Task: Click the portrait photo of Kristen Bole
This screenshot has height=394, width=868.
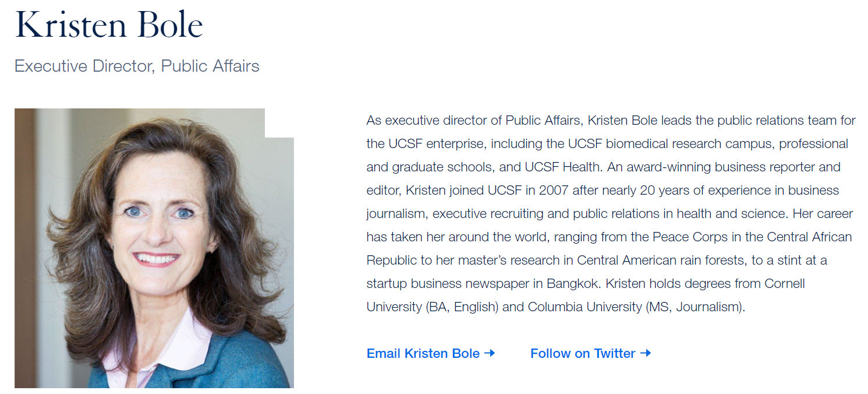Action: [x=154, y=248]
